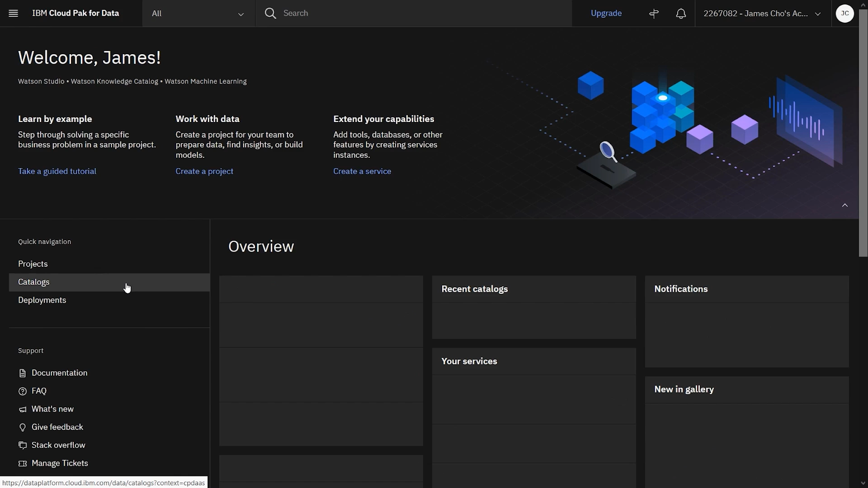Screen dimensions: 868x488
Task: Click the Quick navigation label
Action: [x=44, y=242]
